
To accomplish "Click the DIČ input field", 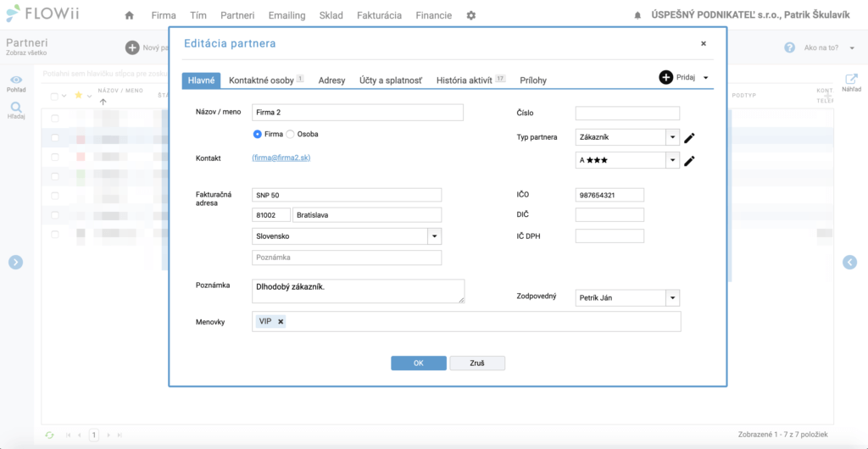I will click(609, 215).
